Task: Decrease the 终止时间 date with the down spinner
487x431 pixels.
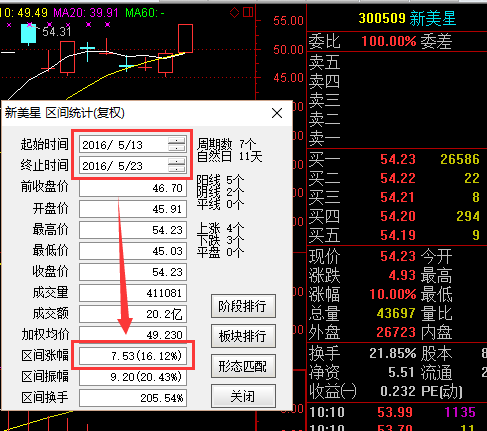Action: click(x=177, y=169)
